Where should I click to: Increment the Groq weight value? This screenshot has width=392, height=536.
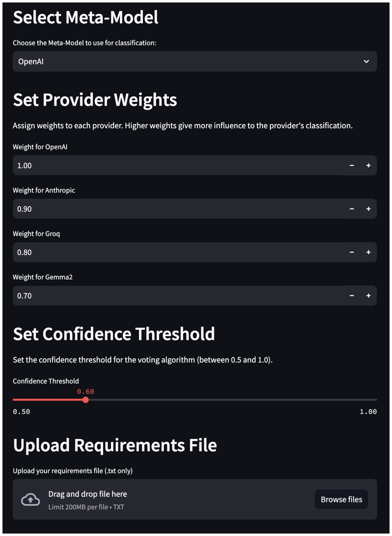pyautogui.click(x=368, y=252)
